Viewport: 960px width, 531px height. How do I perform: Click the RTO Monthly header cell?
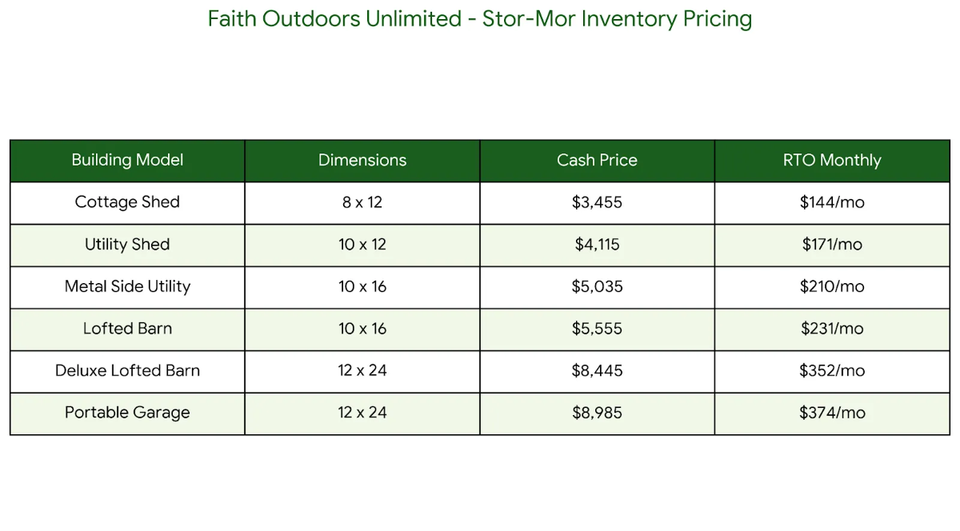[832, 160]
